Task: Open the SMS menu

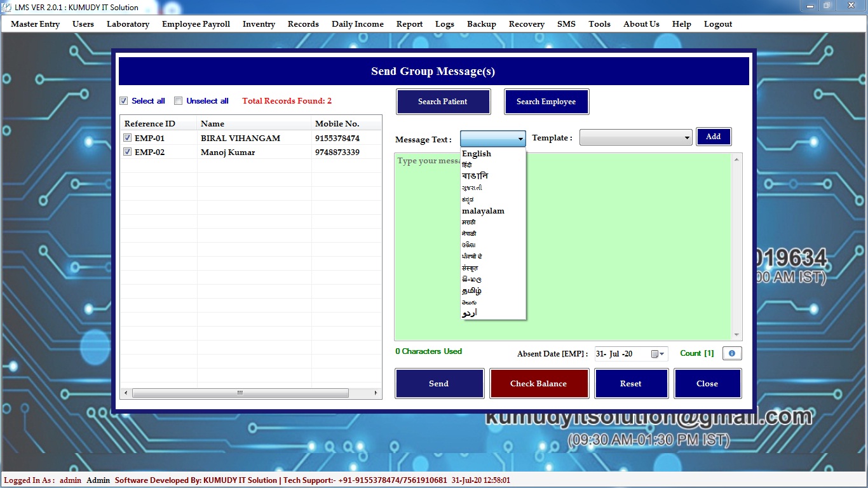Action: pyautogui.click(x=566, y=24)
